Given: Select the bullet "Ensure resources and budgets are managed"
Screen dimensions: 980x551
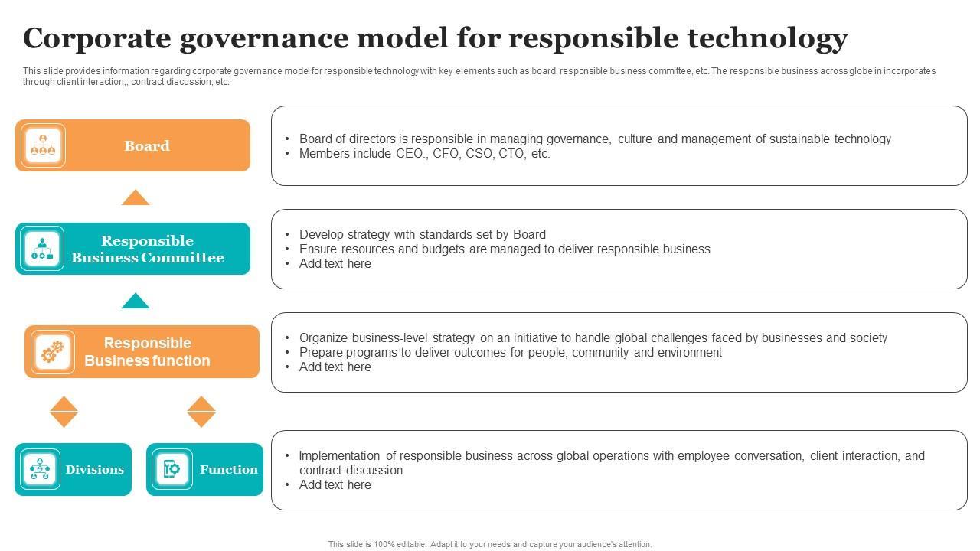Looking at the screenshot, I should pyautogui.click(x=505, y=249).
